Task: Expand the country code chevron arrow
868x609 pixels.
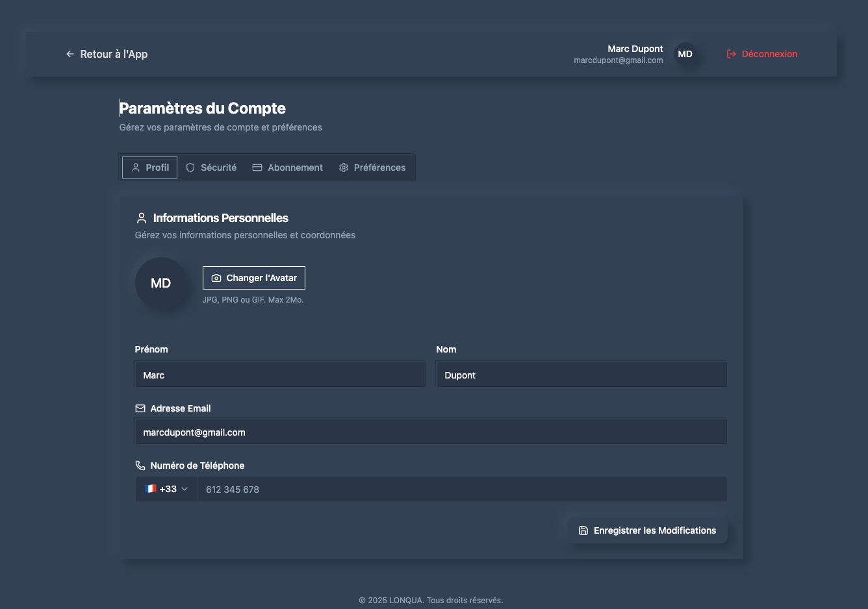Action: coord(185,489)
